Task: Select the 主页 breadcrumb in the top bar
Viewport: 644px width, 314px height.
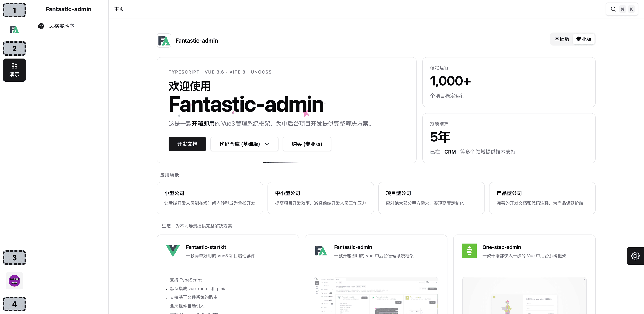Action: click(119, 9)
